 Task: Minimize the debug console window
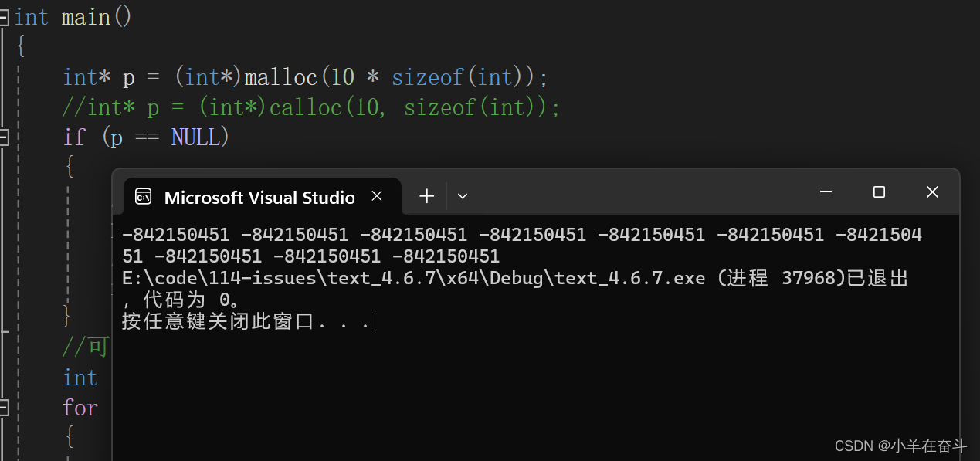click(826, 192)
